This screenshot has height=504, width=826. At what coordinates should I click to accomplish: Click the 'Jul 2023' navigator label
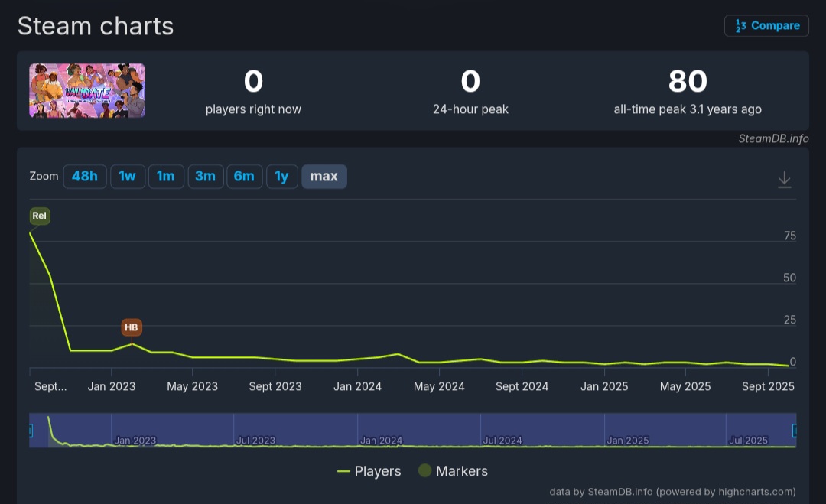pos(255,441)
